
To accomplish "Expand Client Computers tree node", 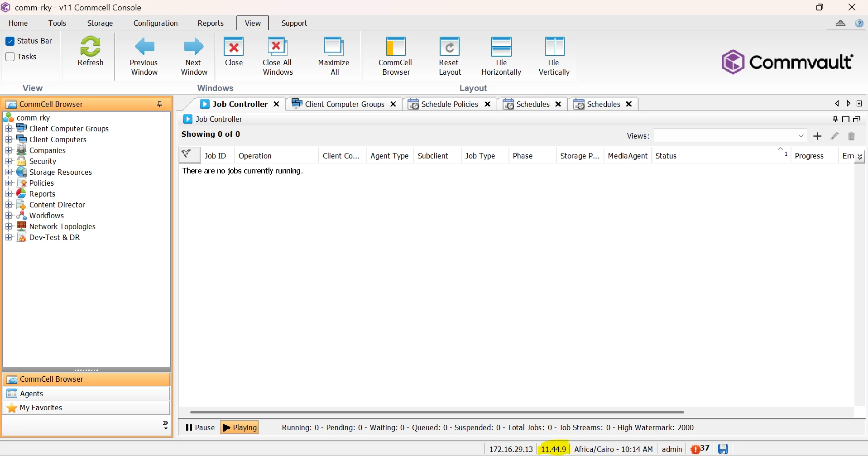I will (x=9, y=139).
